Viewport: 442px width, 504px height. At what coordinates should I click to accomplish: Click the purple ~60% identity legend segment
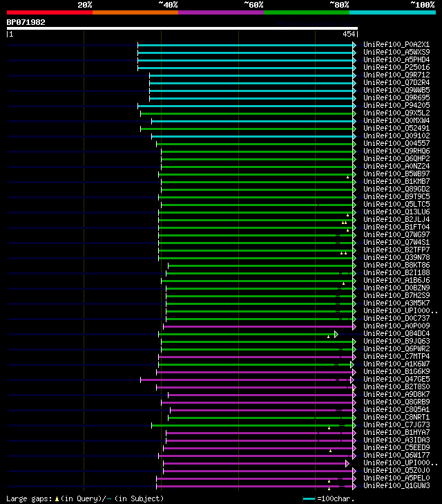(221, 12)
